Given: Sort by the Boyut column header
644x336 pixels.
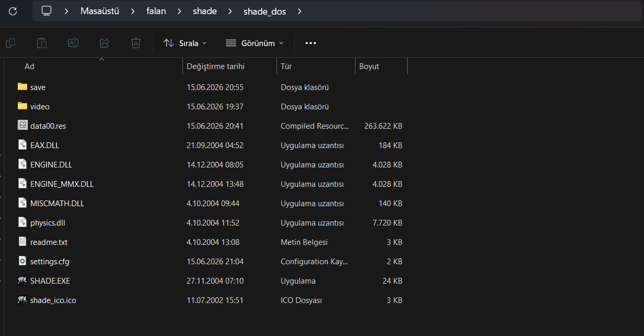Looking at the screenshot, I should click(x=369, y=66).
